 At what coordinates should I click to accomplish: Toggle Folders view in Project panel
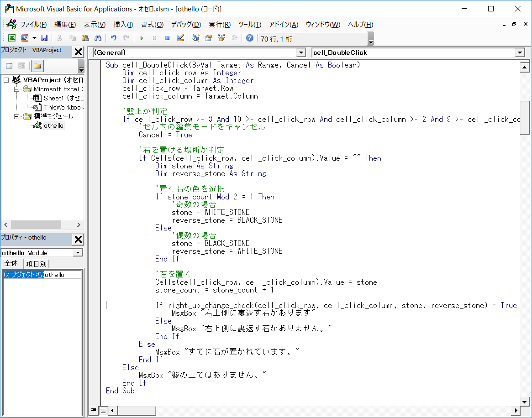click(x=37, y=66)
